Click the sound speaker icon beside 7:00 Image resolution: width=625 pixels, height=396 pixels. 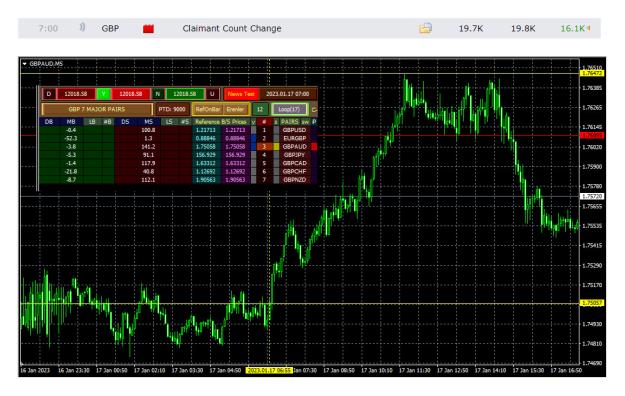coord(82,28)
